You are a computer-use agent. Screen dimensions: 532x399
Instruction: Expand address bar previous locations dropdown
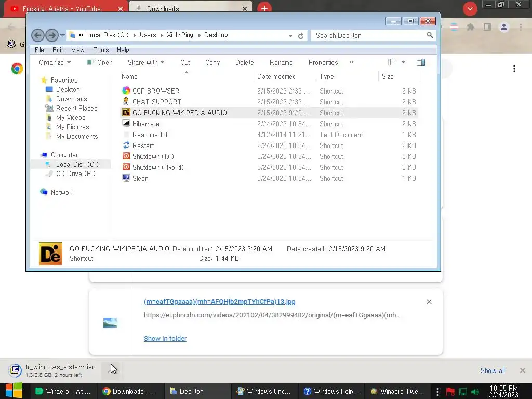click(x=290, y=36)
